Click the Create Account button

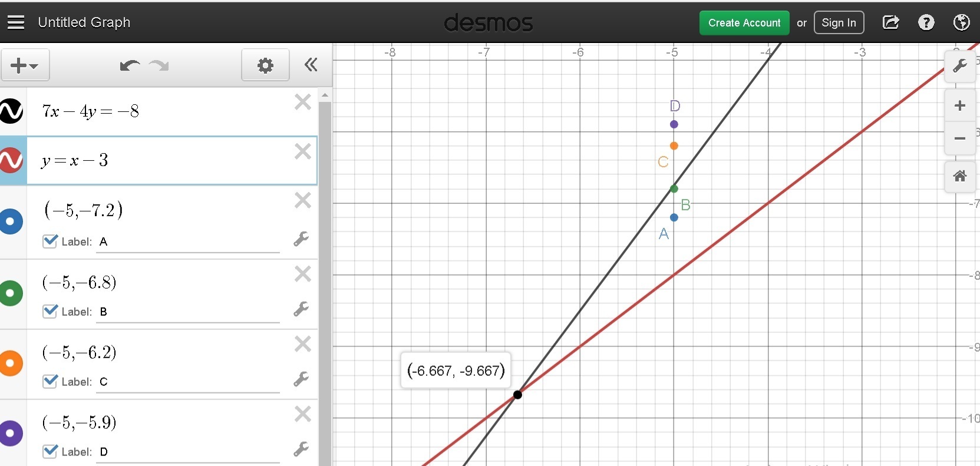[x=744, y=23]
